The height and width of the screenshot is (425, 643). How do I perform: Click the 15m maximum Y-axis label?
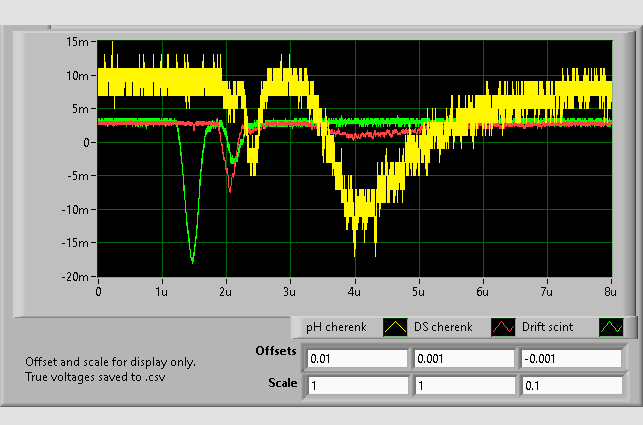tap(79, 42)
